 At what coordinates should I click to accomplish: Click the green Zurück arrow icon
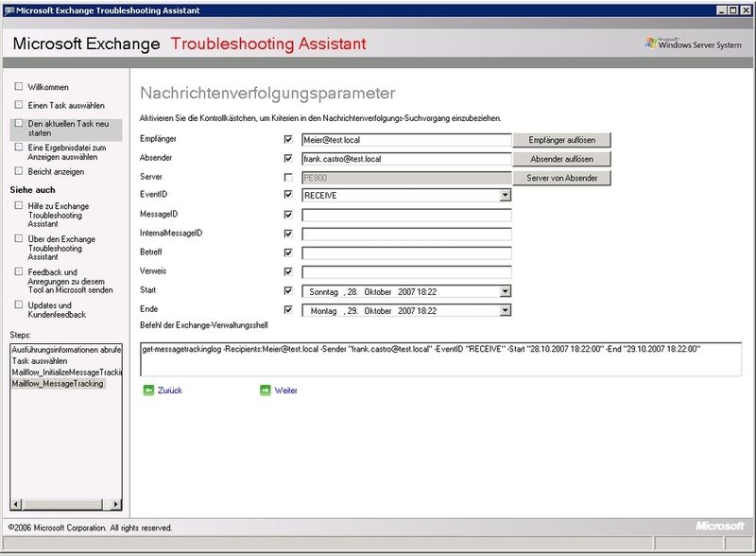(x=148, y=391)
